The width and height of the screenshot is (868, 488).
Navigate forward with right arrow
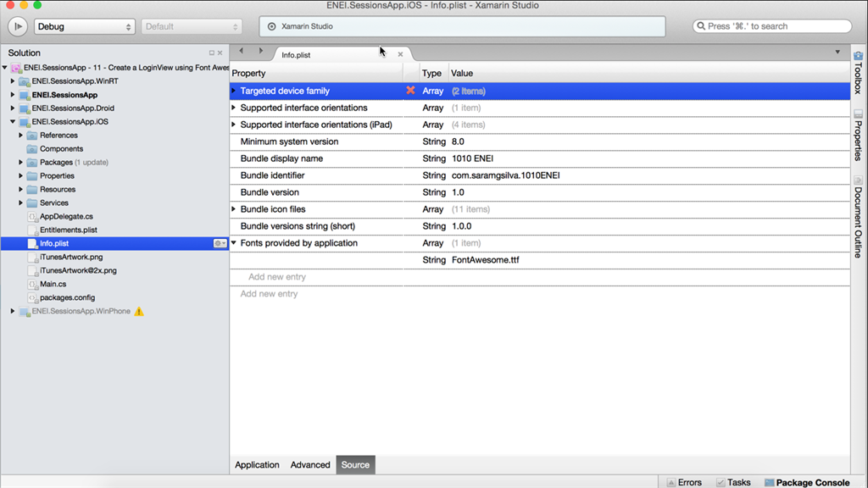(261, 51)
